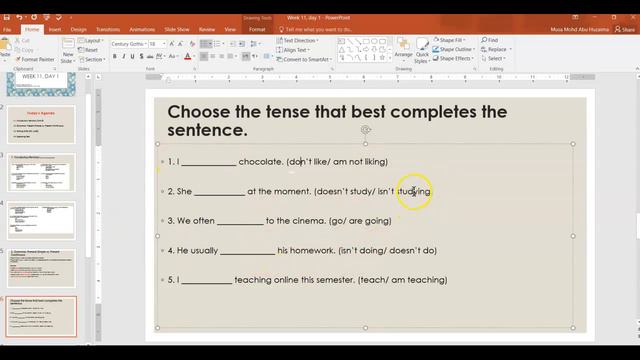640x360 pixels.
Task: Switch to the Drawing Tools Format tab
Action: point(257,29)
